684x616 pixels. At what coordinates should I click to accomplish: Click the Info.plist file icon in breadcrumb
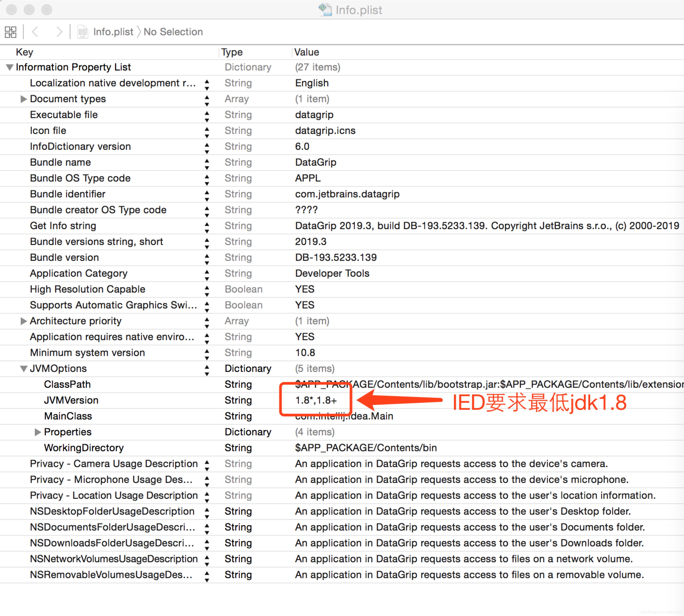[x=83, y=32]
